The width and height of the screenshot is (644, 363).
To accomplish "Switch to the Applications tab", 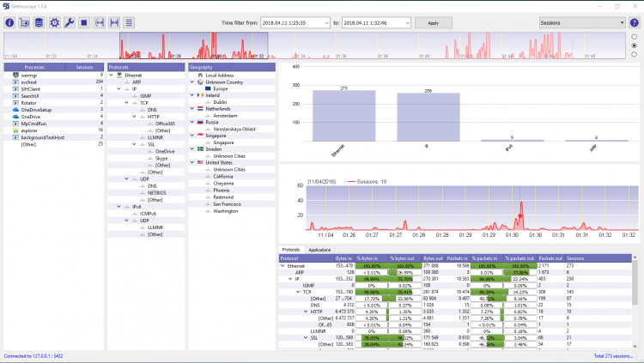I will pyautogui.click(x=319, y=250).
